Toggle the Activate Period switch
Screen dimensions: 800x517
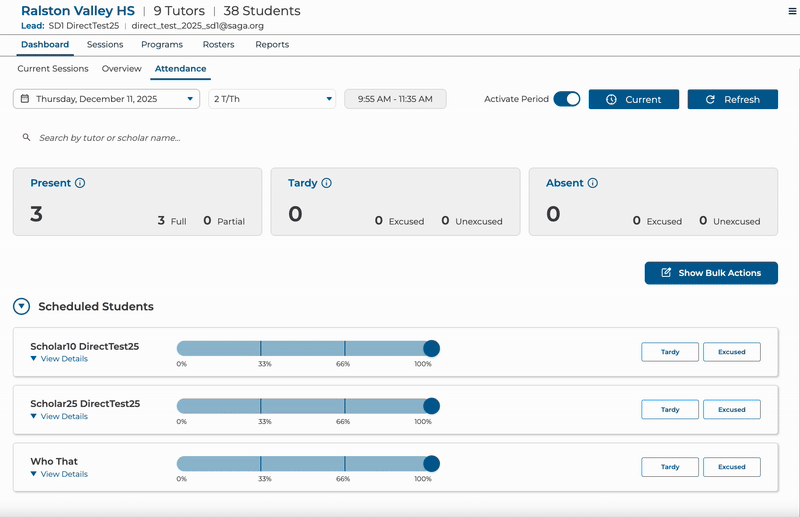[x=567, y=99]
